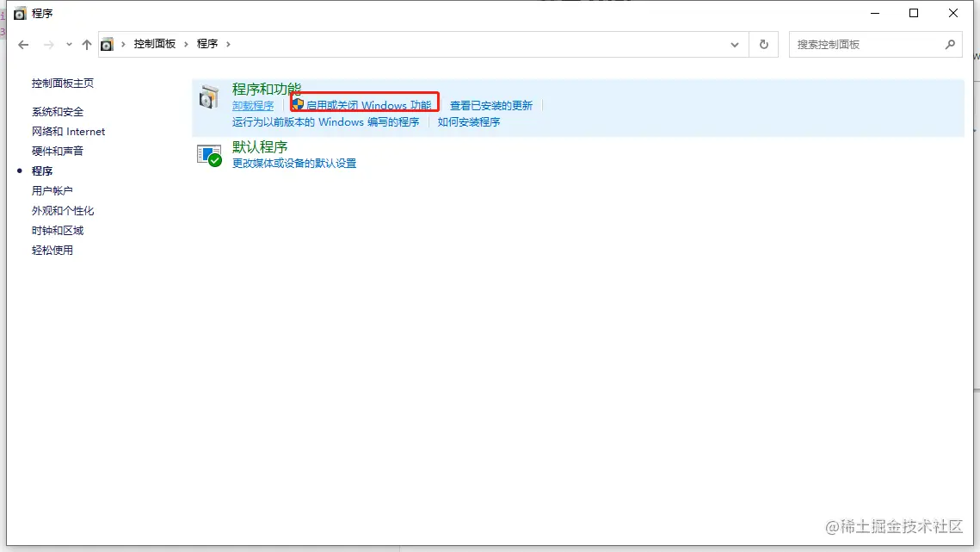Screen dimensions: 980x552
Task: Select 控制面板 breadcrumb in address bar
Action: point(154,44)
